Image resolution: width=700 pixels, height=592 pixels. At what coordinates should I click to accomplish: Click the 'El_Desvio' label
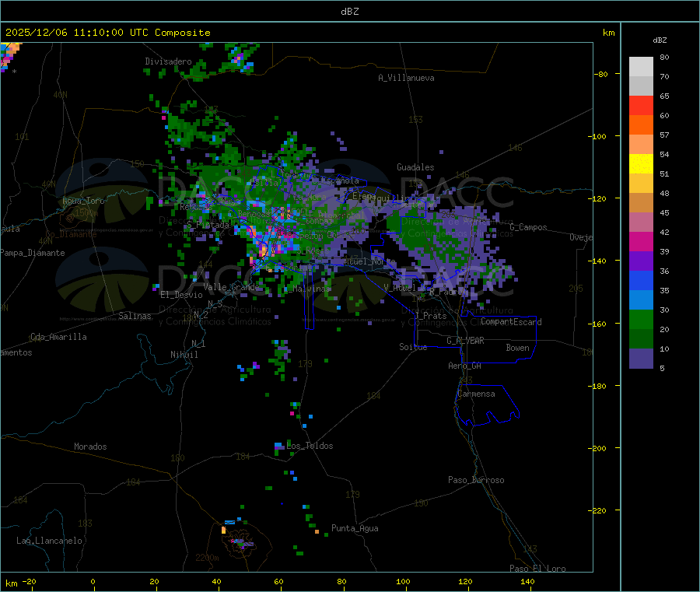[181, 295]
